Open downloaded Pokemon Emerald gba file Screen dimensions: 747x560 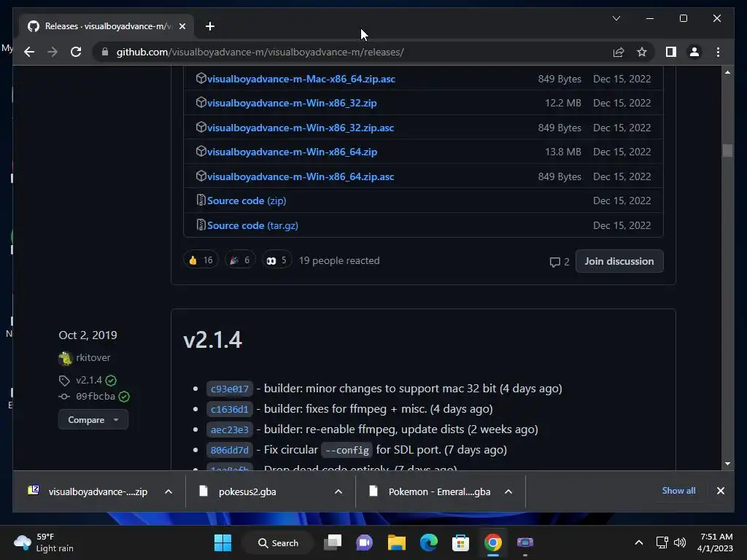click(x=430, y=491)
